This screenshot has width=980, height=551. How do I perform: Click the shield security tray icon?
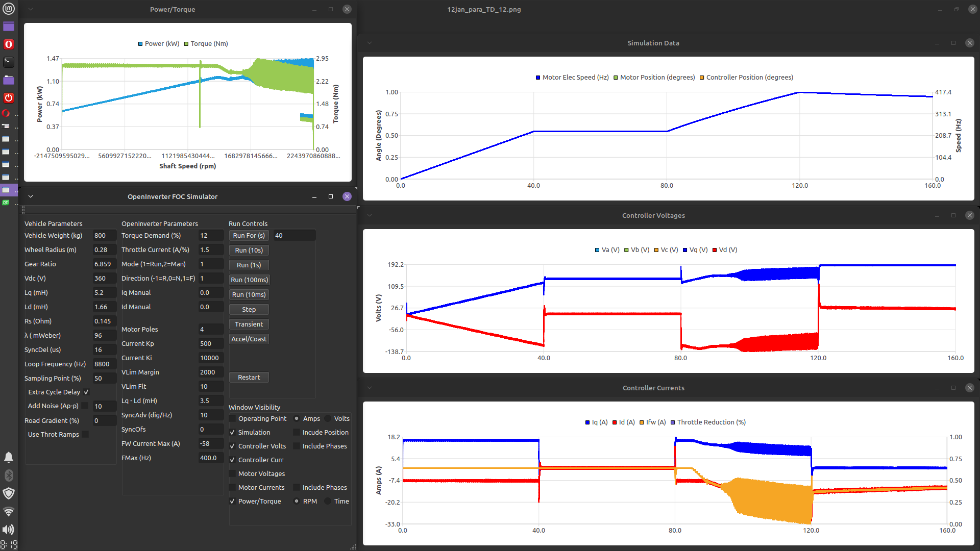(x=9, y=493)
